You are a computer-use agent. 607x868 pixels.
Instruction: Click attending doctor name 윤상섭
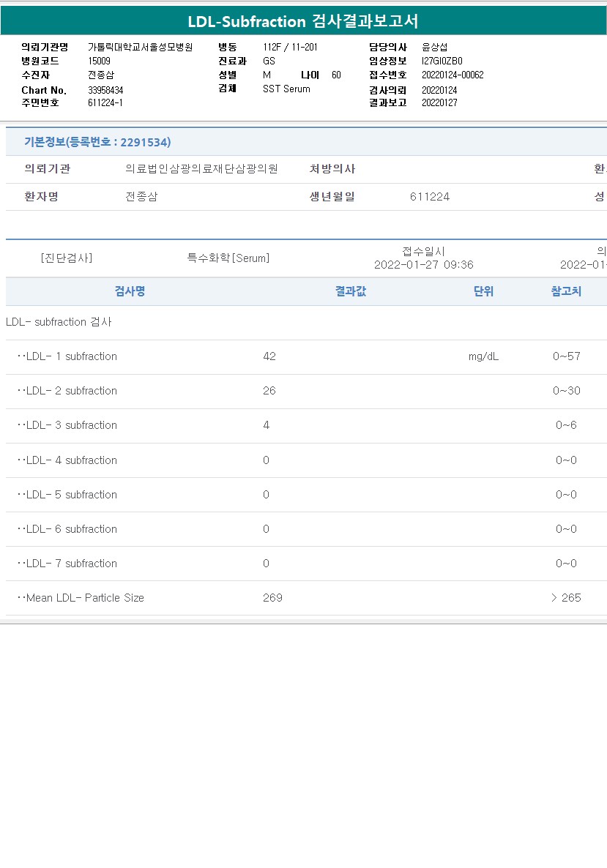coord(435,47)
